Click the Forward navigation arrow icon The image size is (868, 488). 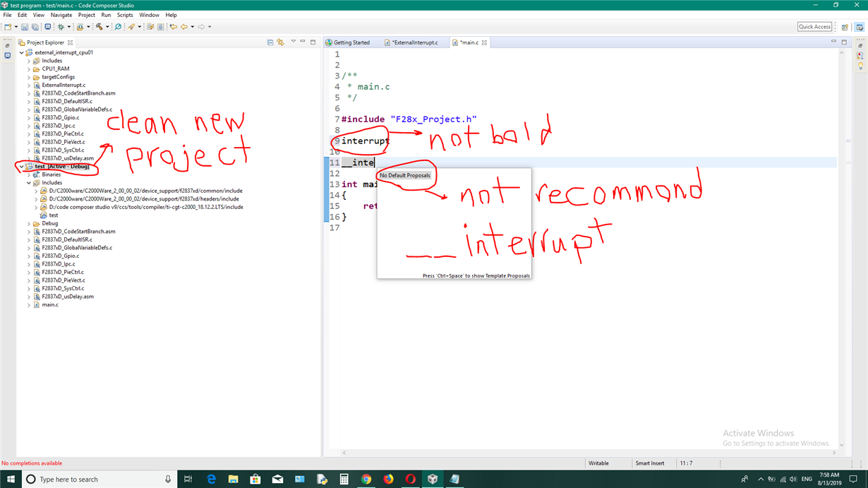(201, 27)
